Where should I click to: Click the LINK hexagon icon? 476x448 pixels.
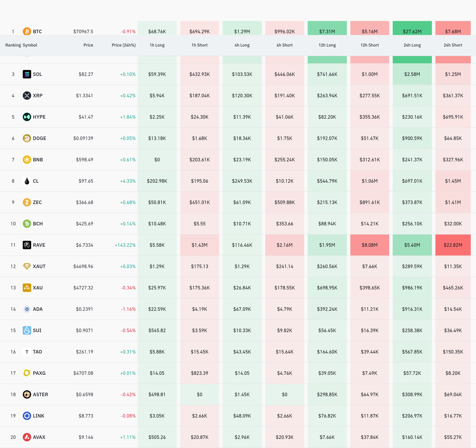click(x=27, y=416)
